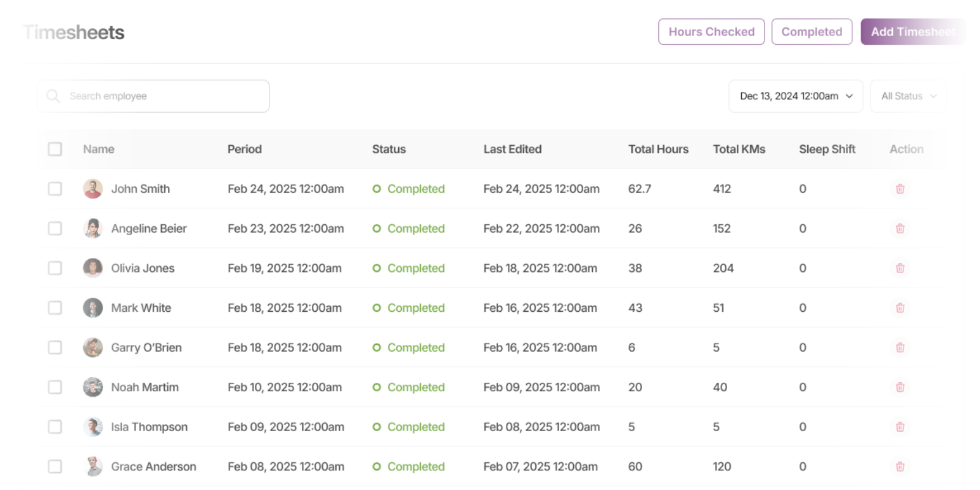Image resolution: width=980 pixels, height=490 pixels.
Task: Check the box for Angeline Beier
Action: pyautogui.click(x=55, y=228)
